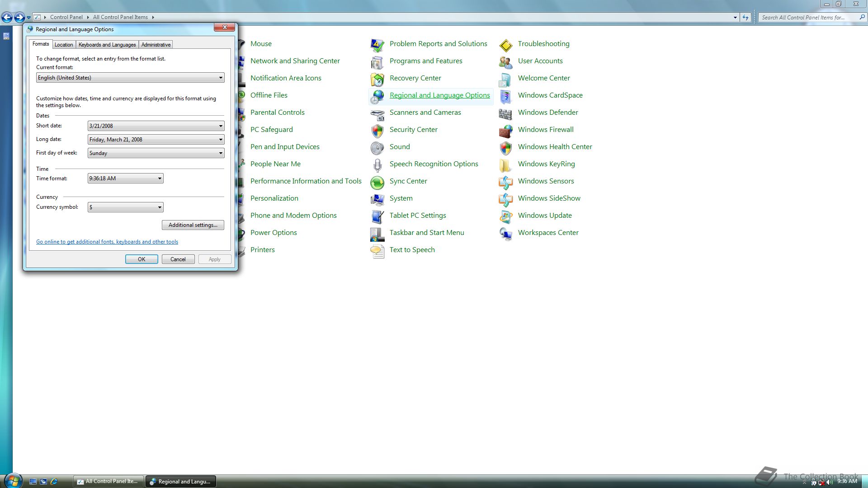
Task: Open the Current format dropdown
Action: point(130,78)
